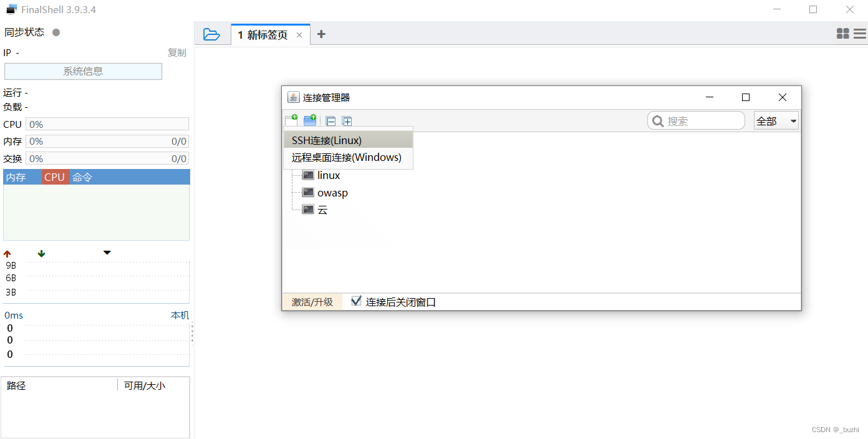Image resolution: width=868 pixels, height=439 pixels.
Task: Click the 激活/升级 button
Action: coord(312,302)
